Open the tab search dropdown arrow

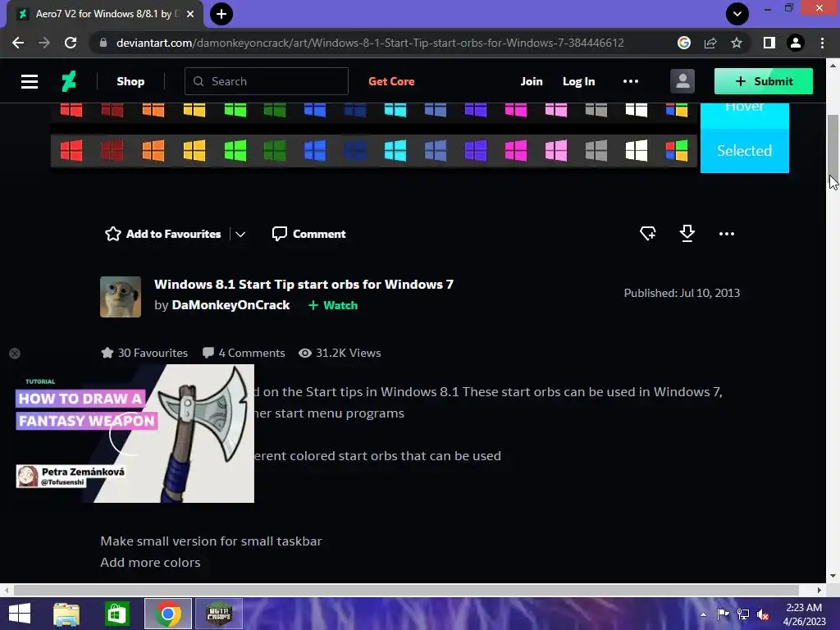[737, 14]
